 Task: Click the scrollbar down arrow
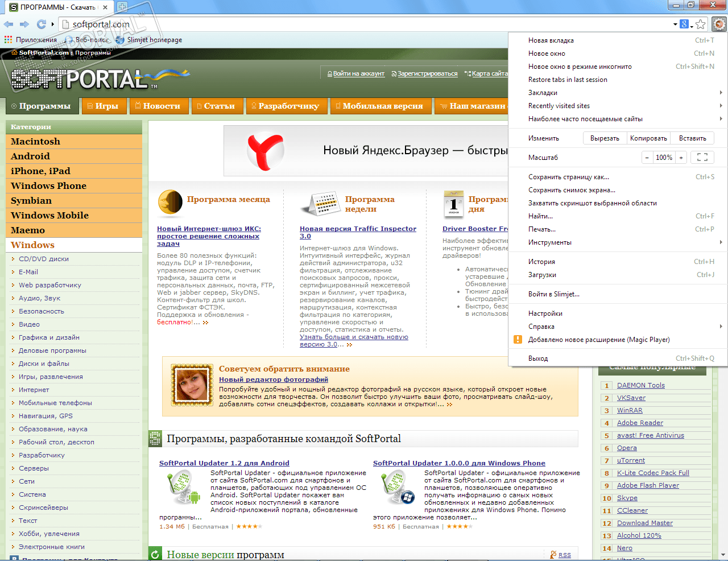point(723,555)
